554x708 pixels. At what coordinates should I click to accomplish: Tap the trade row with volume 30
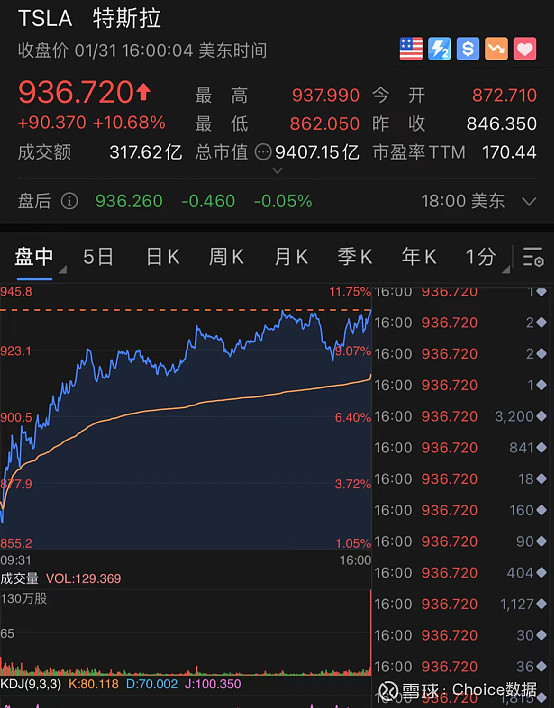(461, 635)
